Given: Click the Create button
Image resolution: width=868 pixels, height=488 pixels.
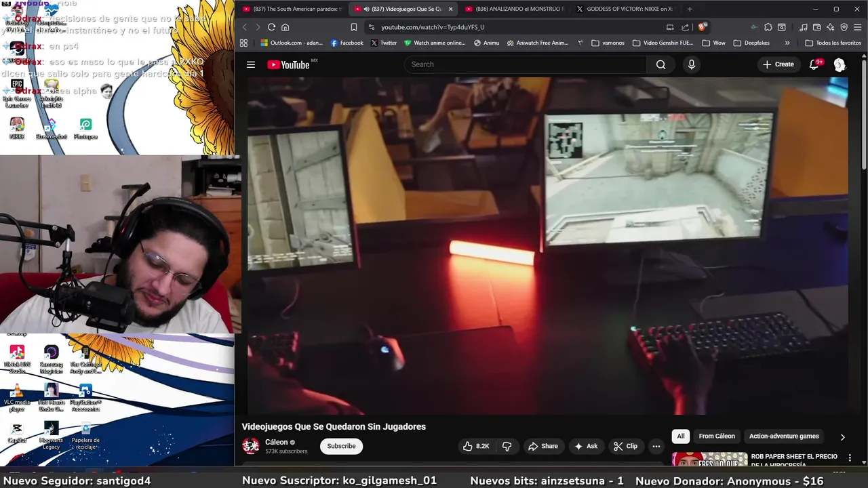Looking at the screenshot, I should coord(778,64).
